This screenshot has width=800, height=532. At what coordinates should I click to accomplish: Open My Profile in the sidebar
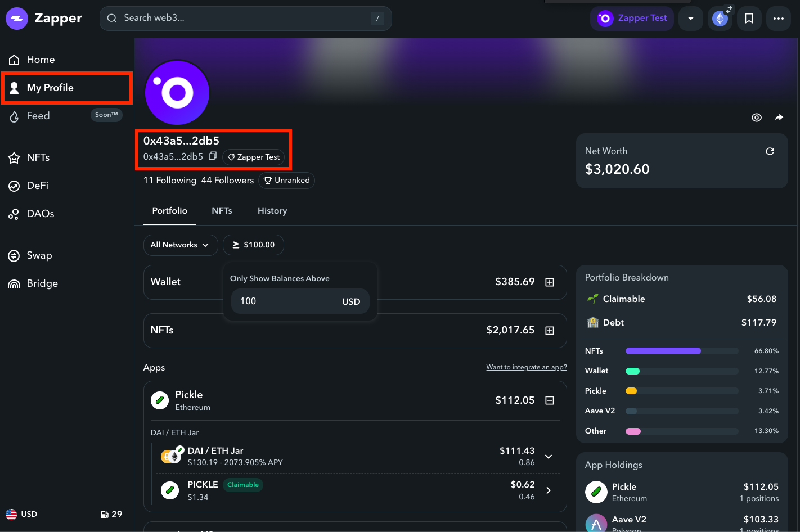[67, 88]
